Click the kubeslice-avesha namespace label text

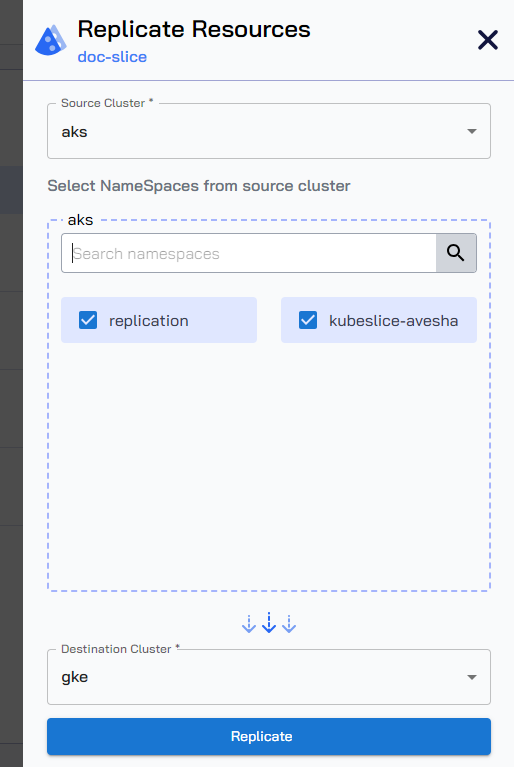394,321
